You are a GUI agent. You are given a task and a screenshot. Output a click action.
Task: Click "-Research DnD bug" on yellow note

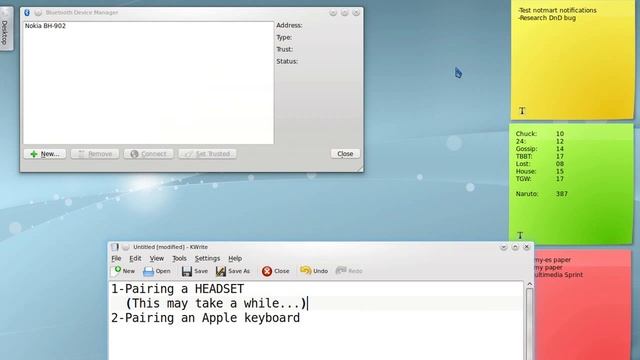(547, 18)
